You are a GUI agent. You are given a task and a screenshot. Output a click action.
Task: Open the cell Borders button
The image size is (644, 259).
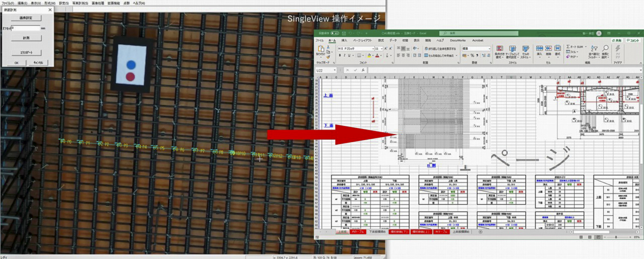[x=359, y=55]
